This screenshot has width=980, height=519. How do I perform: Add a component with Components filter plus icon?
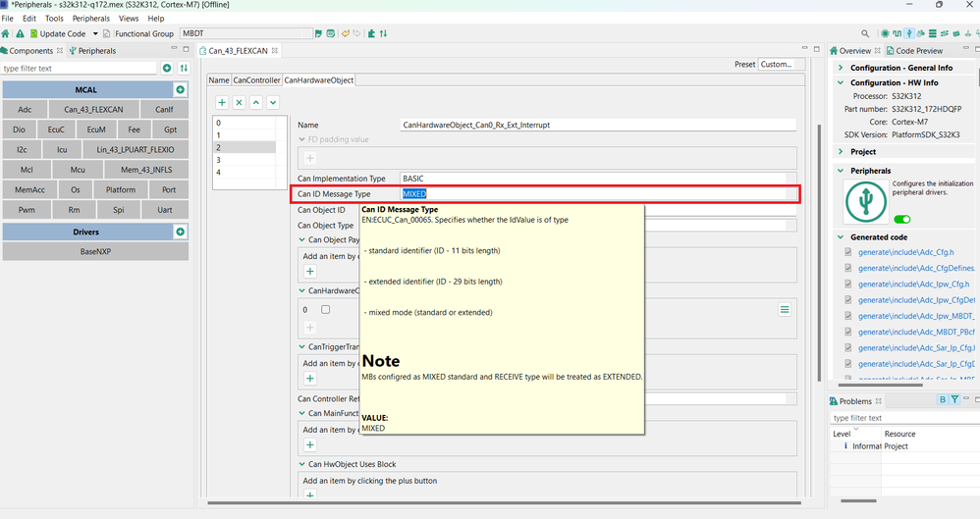click(167, 68)
